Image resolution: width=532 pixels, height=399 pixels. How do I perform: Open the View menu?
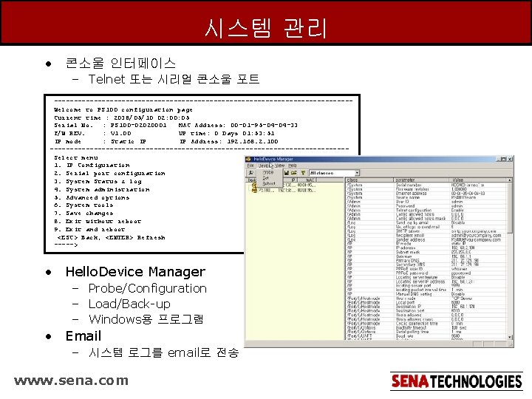coord(279,166)
